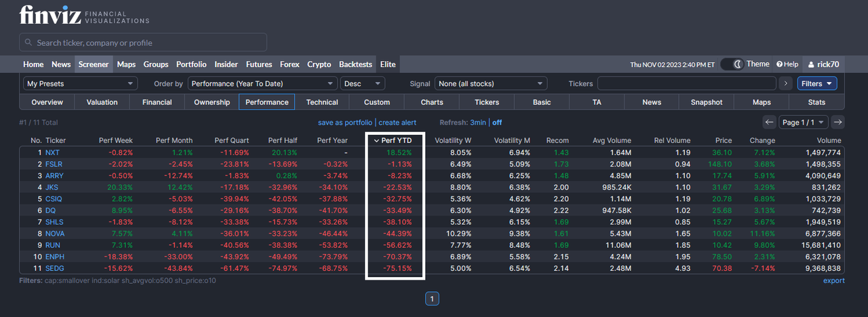Image resolution: width=868 pixels, height=317 pixels.
Task: Click create alert link
Action: click(397, 123)
